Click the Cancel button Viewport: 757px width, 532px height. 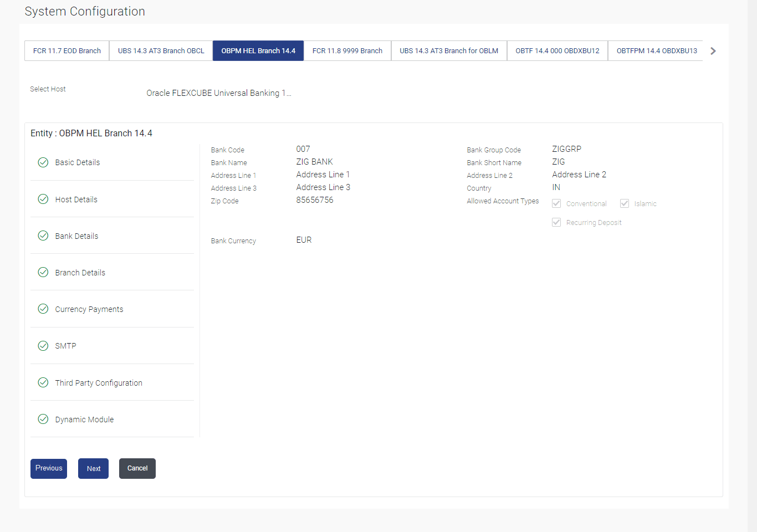pos(137,468)
